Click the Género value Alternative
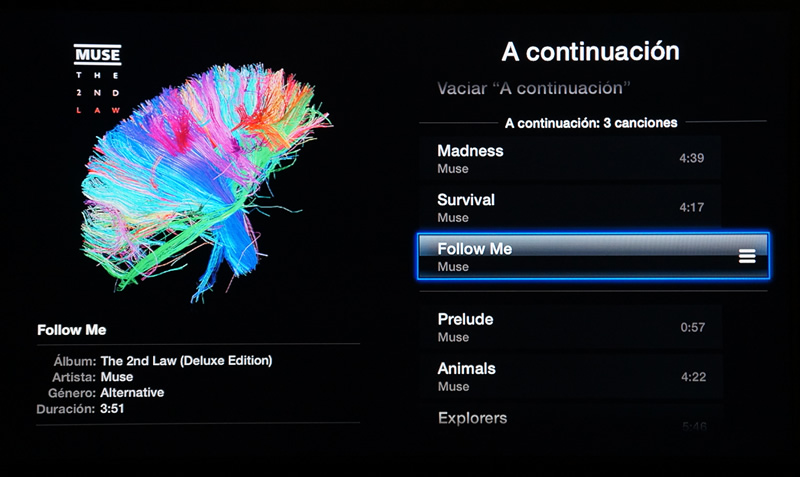 pos(132,393)
